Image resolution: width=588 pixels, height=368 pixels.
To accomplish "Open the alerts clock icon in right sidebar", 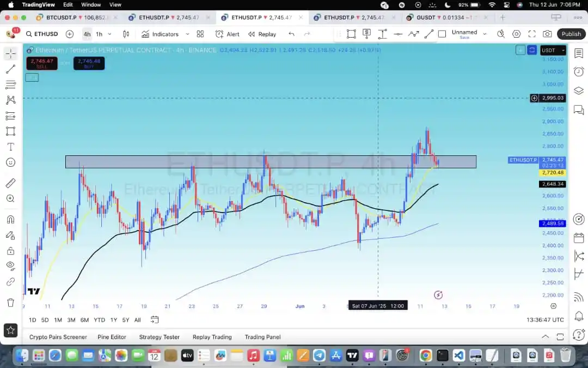I will (579, 72).
